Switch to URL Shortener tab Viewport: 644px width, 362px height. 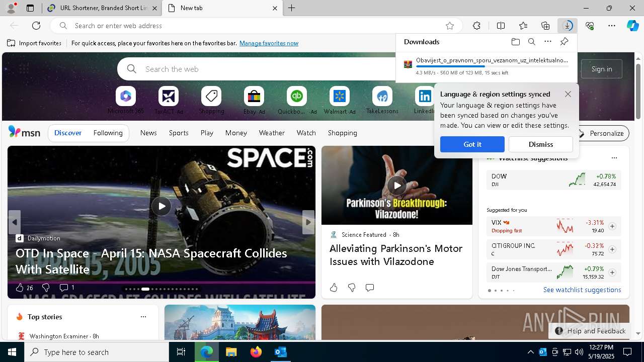pos(103,8)
